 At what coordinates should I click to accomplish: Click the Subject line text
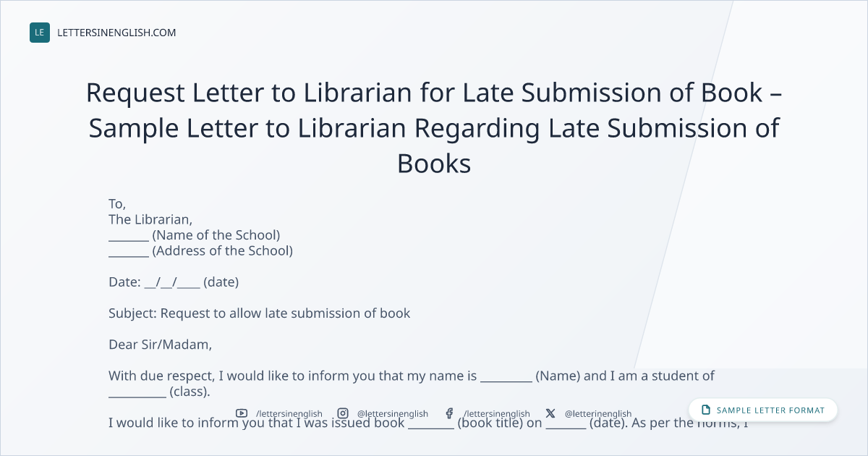tap(260, 313)
